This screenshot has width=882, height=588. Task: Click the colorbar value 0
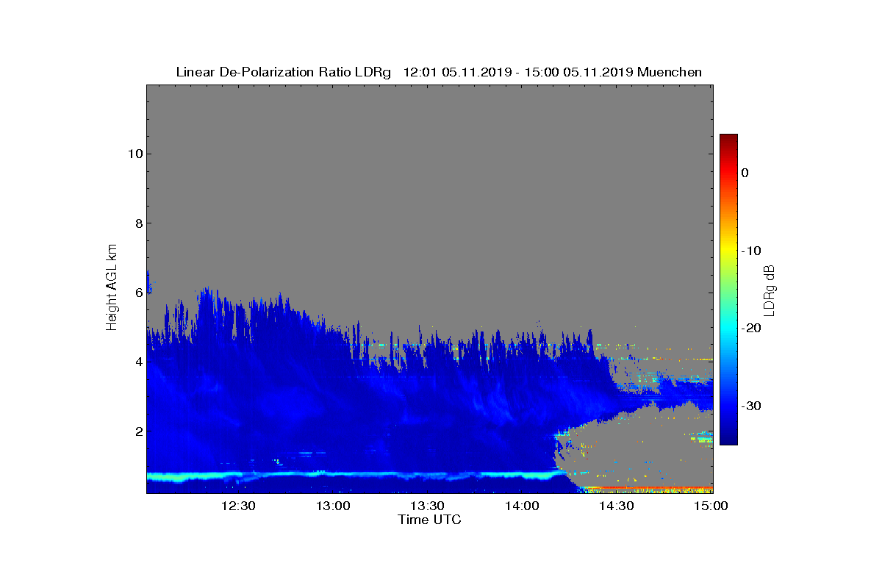click(x=745, y=173)
